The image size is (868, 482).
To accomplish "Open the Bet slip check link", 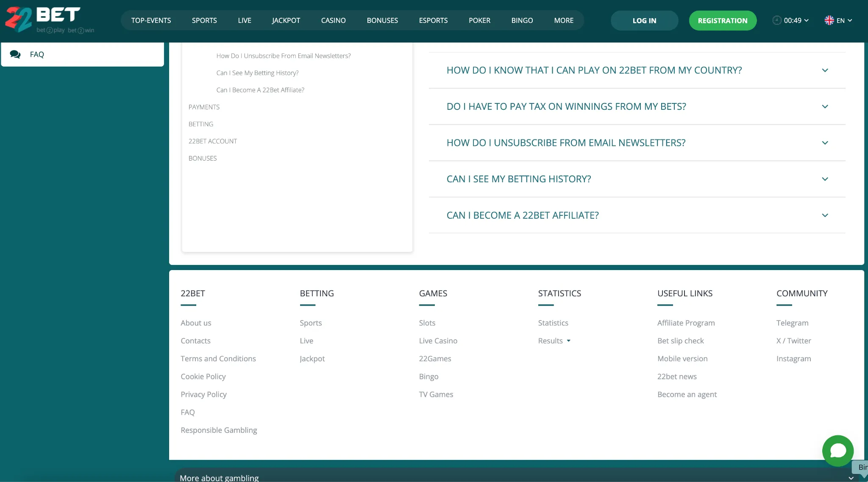I will 680,341.
